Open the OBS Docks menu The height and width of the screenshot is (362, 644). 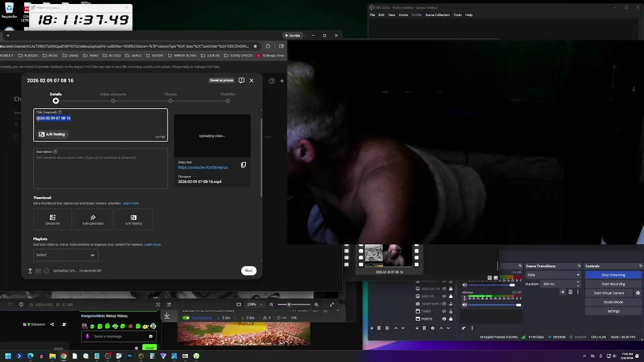[404, 15]
